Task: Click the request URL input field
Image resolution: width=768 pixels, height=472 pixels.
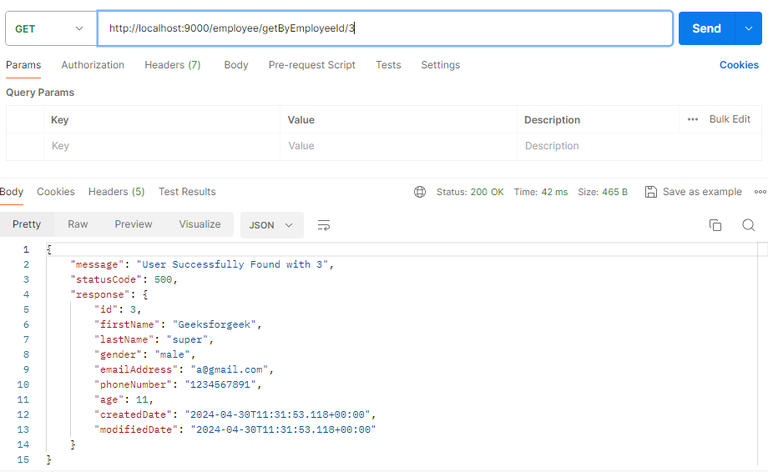Action: tap(385, 29)
